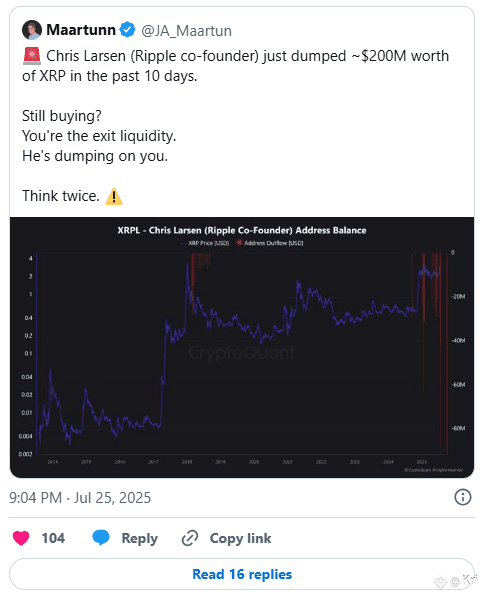
Task: Click the red siren emoji
Action: tap(32, 56)
